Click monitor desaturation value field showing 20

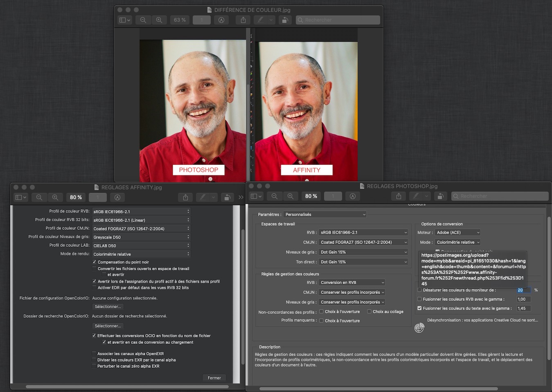(524, 290)
